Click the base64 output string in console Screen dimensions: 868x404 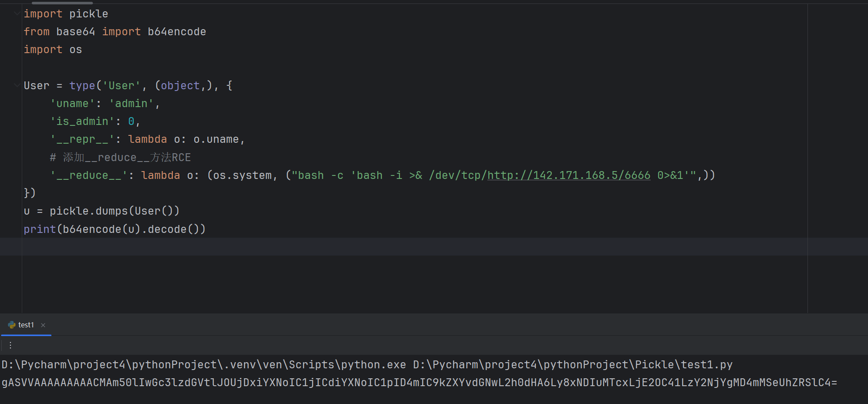click(419, 383)
